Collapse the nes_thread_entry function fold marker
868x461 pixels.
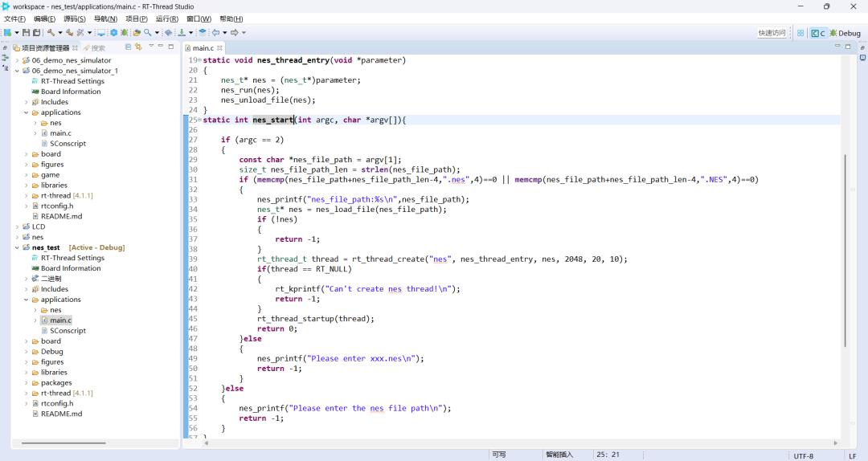[x=200, y=60]
